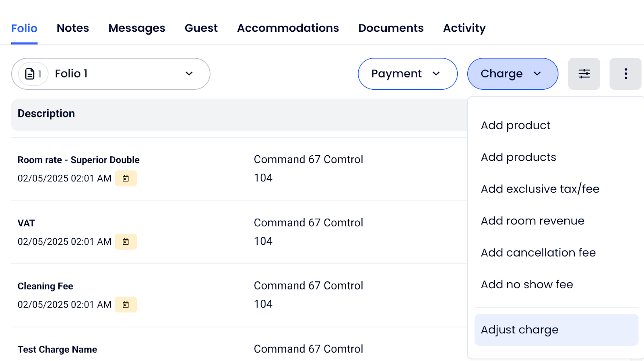Click the filter sliders icon button

584,74
